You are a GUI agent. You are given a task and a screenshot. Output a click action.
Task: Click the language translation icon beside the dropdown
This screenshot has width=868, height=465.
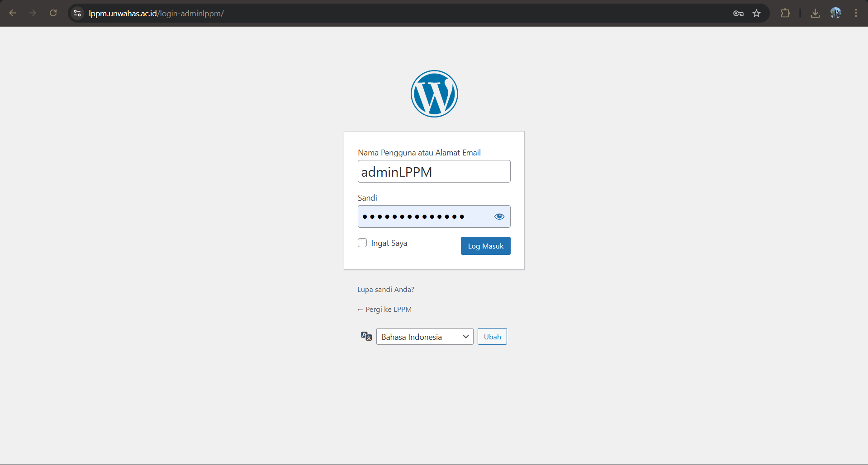366,336
